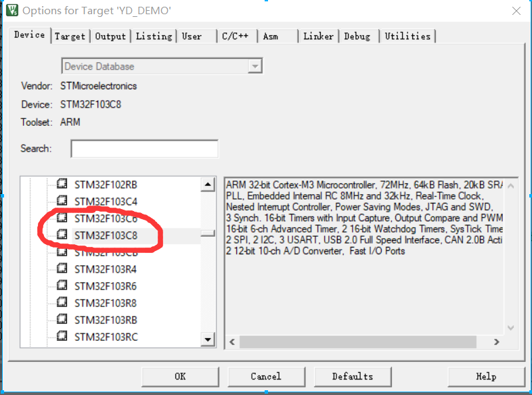Click description pane horizontal scrollbar thumb

pyautogui.click(x=358, y=342)
